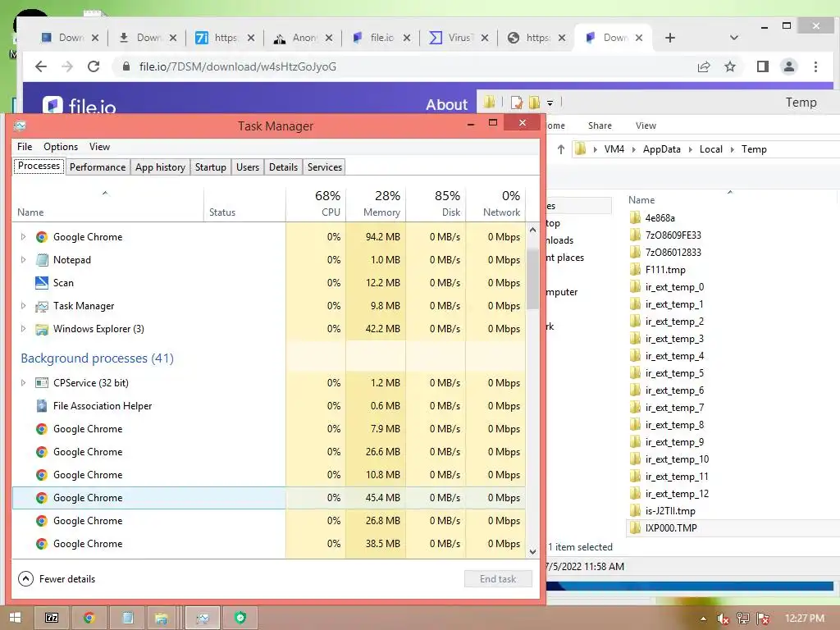Click the share page icon in address bar
The height and width of the screenshot is (630, 840).
point(704,66)
